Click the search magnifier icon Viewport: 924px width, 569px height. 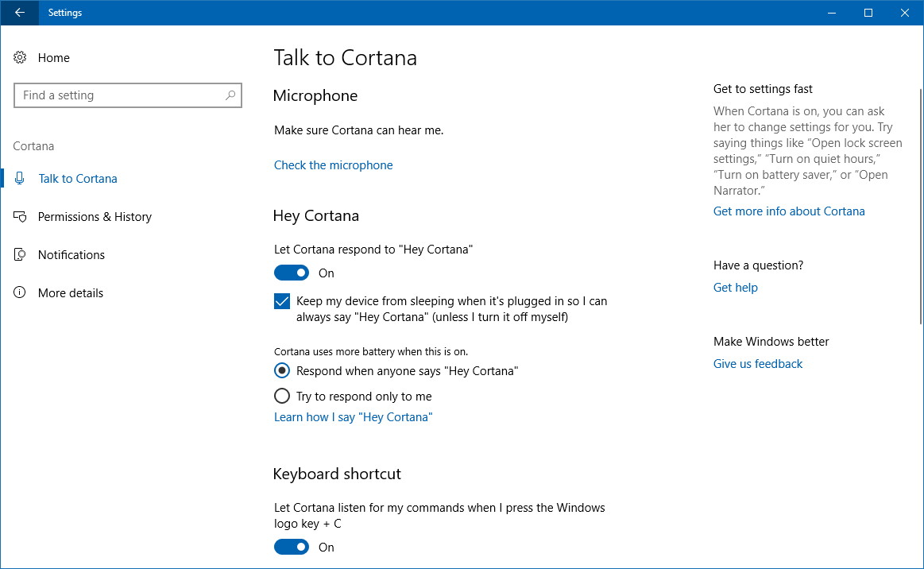tap(230, 95)
